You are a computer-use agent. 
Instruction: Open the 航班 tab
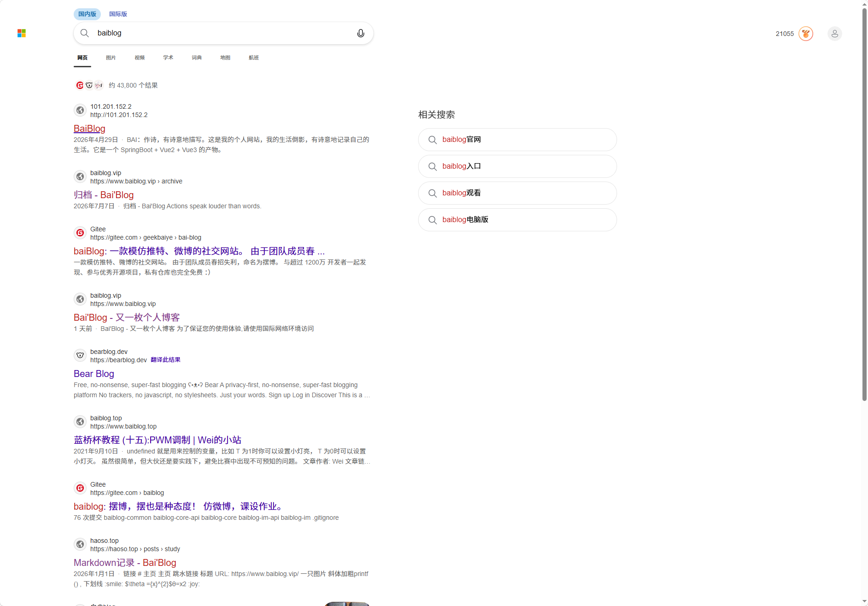pyautogui.click(x=254, y=58)
